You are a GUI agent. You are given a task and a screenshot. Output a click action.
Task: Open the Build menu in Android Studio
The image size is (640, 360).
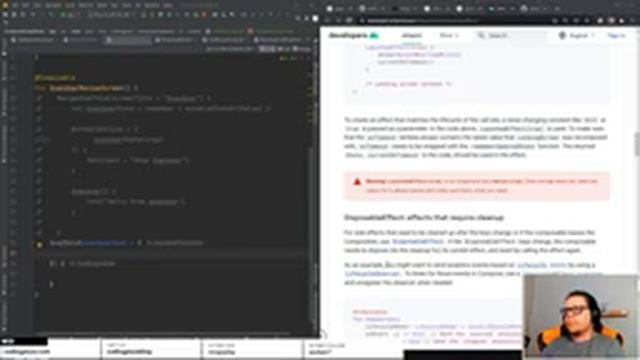point(102,5)
